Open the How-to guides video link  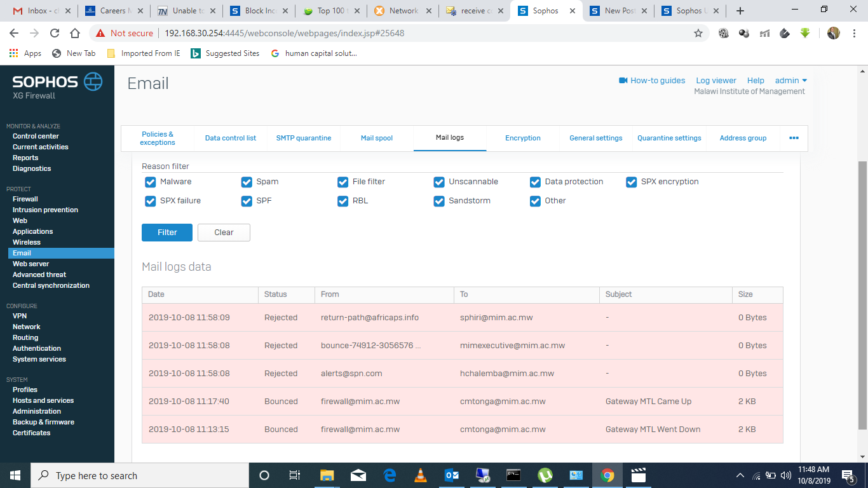click(x=652, y=81)
